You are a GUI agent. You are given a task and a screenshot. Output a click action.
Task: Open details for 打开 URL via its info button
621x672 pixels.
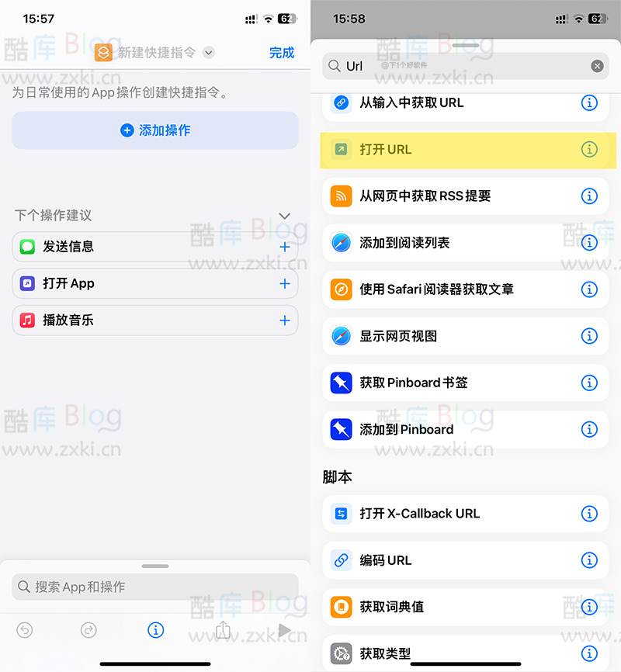tap(589, 149)
